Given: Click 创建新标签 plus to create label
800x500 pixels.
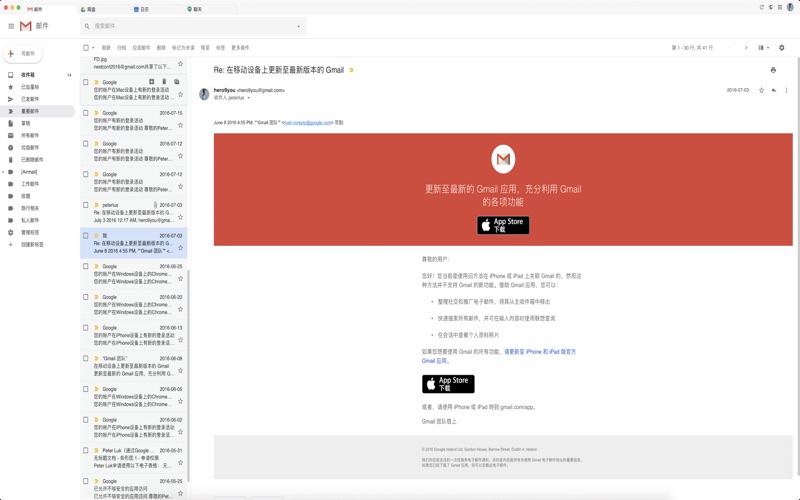Looking at the screenshot, I should pos(10,245).
